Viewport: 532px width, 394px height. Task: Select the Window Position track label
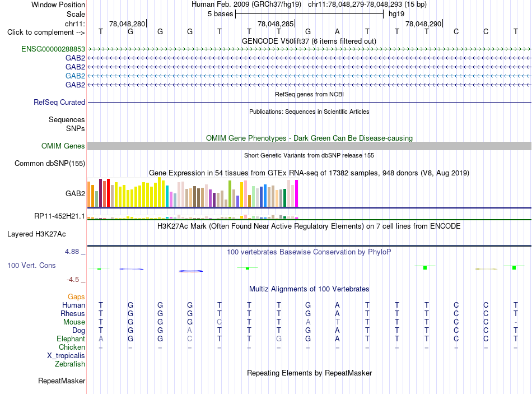coord(58,4)
